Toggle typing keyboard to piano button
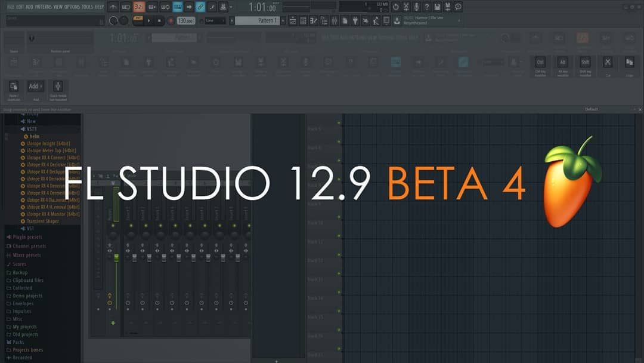This screenshot has height=363, width=644. [178, 7]
